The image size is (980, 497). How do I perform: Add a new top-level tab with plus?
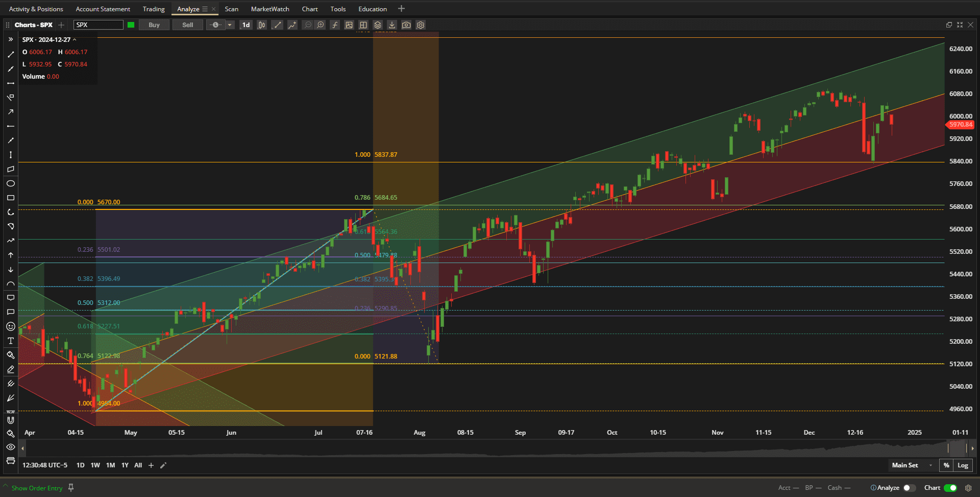401,9
